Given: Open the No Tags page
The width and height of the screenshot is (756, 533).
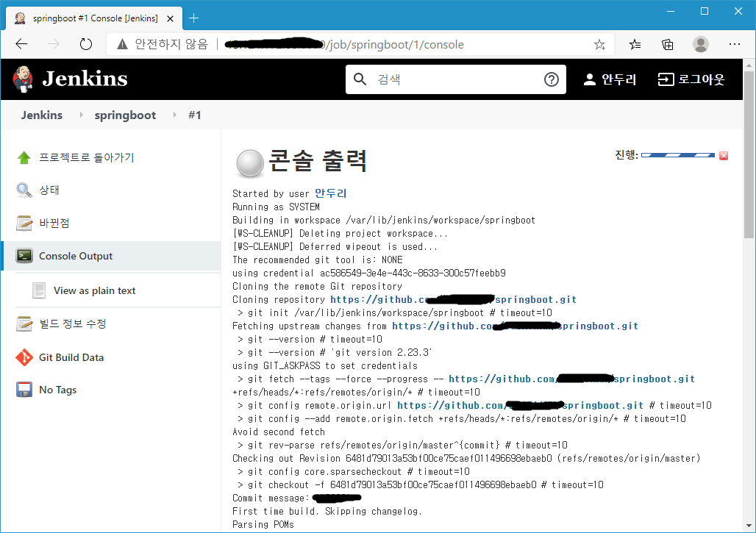Looking at the screenshot, I should 58,390.
